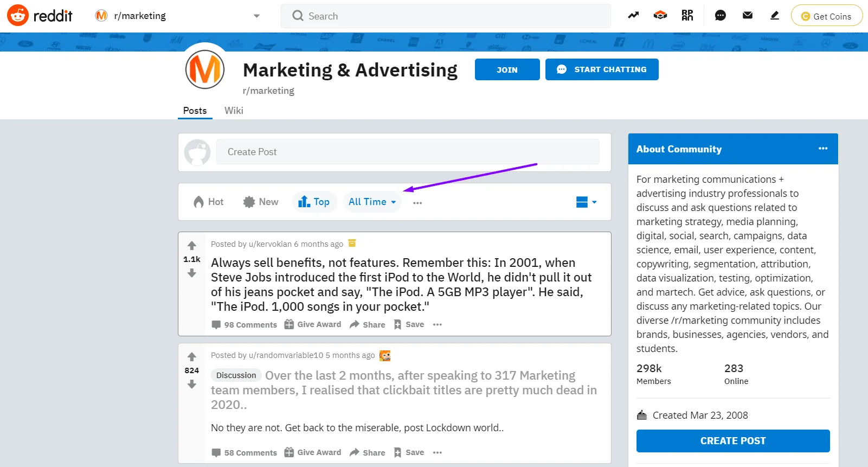The width and height of the screenshot is (868, 467).
Task: Open user profile u/kervokian
Action: 270,244
